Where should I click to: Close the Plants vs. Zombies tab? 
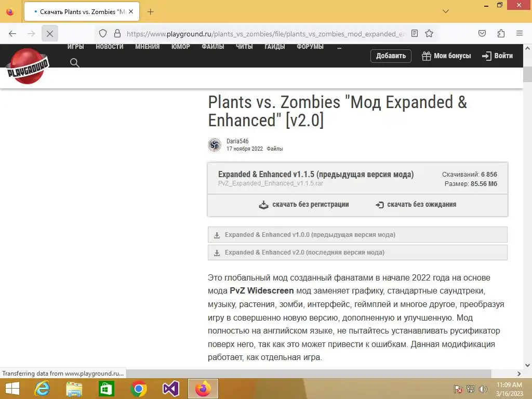[x=131, y=11]
